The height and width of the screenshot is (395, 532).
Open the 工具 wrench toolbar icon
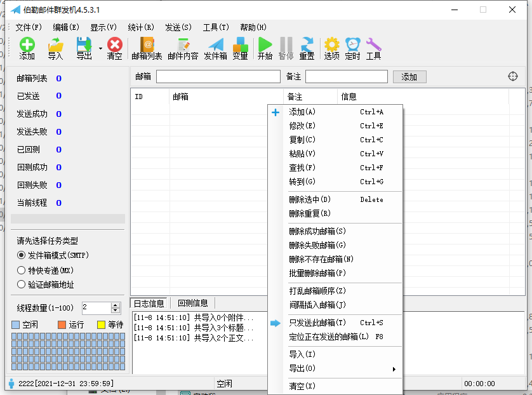(373, 48)
